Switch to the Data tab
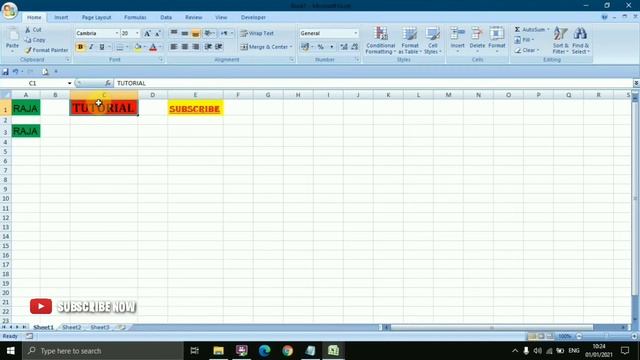 pyautogui.click(x=166, y=18)
